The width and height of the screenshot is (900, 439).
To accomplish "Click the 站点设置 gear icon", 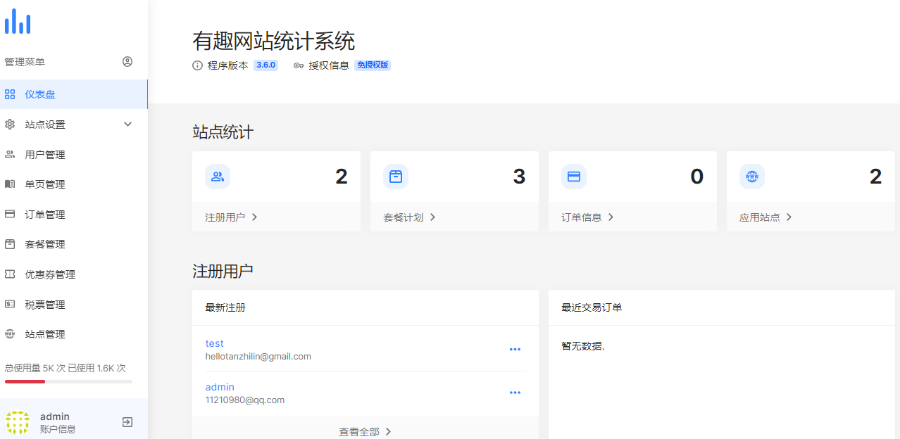I will [10, 125].
